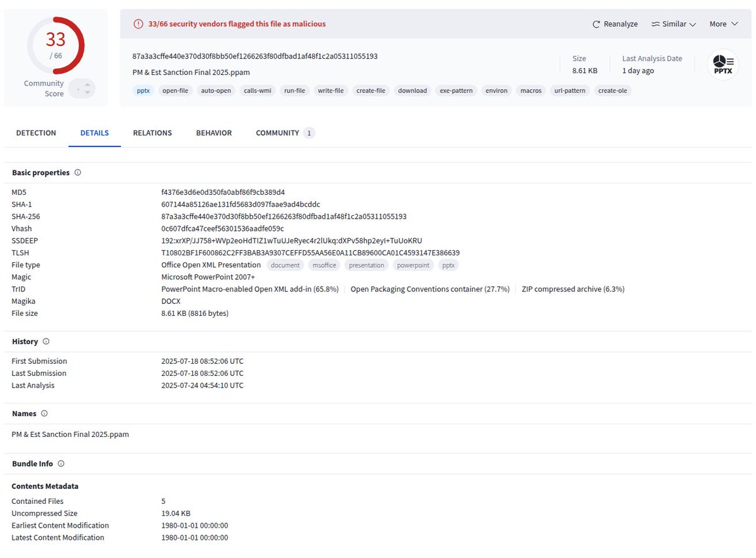
Task: Select the Details tab
Action: pos(94,133)
